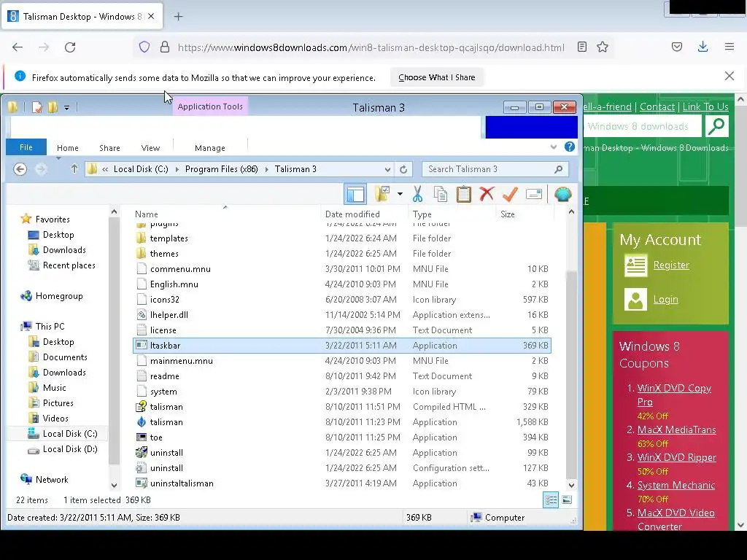This screenshot has height=560, width=747.
Task: Select the templates folder
Action: click(x=169, y=238)
